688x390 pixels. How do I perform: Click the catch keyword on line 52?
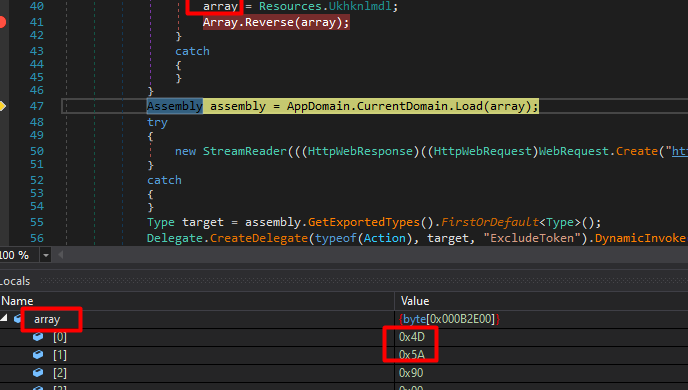coord(164,180)
